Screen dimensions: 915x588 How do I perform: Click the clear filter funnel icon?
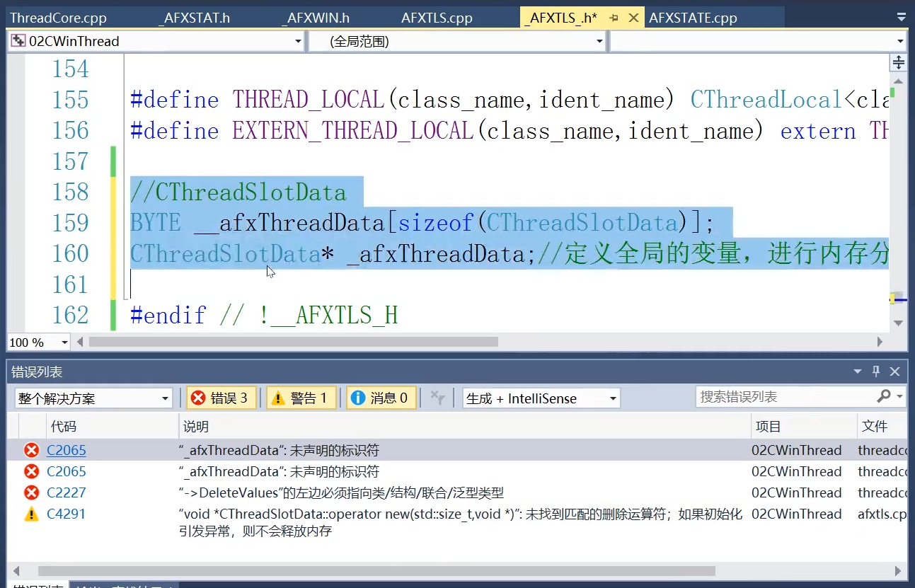[438, 398]
